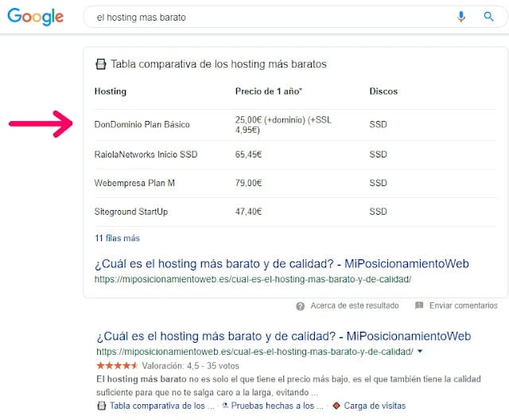The image size is (509, 420).
Task: Click the question mark help icon
Action: (x=300, y=305)
